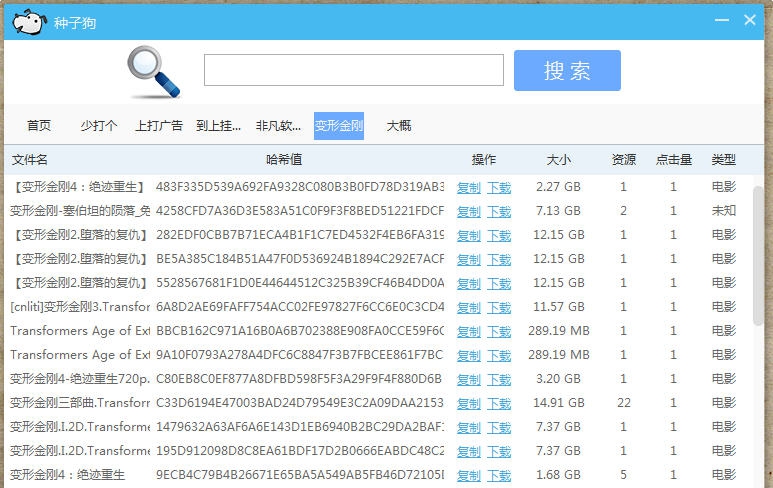Download the 14.91 GB 三部曲 file
Image resolution: width=773 pixels, height=488 pixels.
click(499, 404)
